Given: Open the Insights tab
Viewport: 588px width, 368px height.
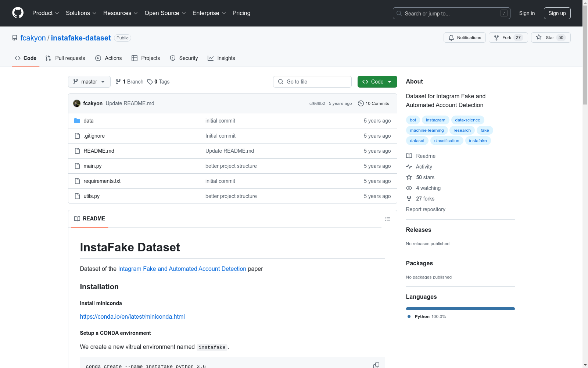Looking at the screenshot, I should [x=221, y=58].
